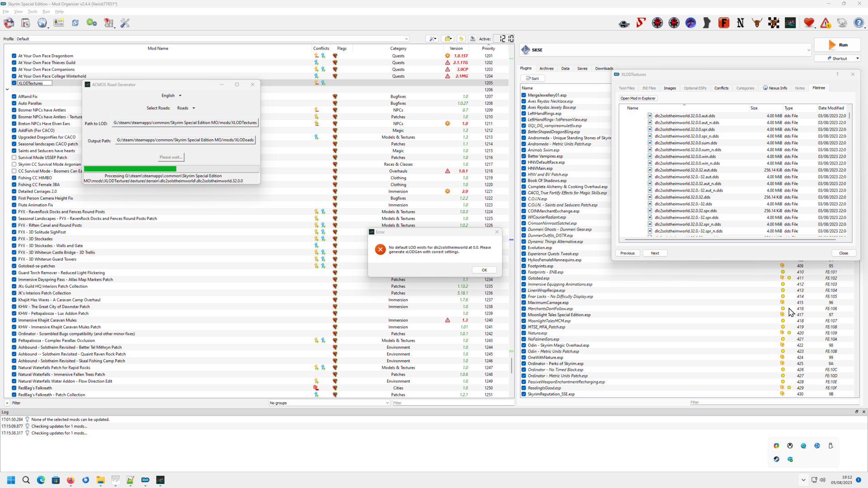Enable CC Survival Mode Bosmers checkbox
Viewport: 868px width, 488px height.
click(x=14, y=171)
